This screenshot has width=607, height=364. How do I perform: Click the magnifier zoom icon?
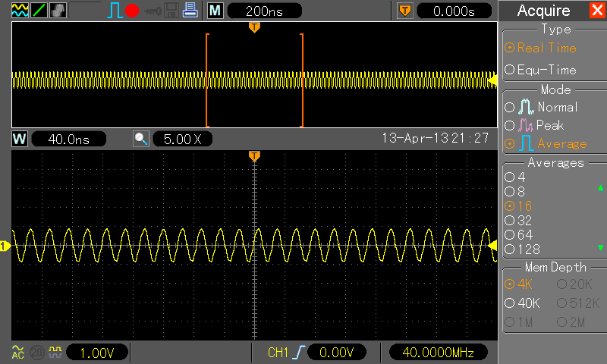141,139
